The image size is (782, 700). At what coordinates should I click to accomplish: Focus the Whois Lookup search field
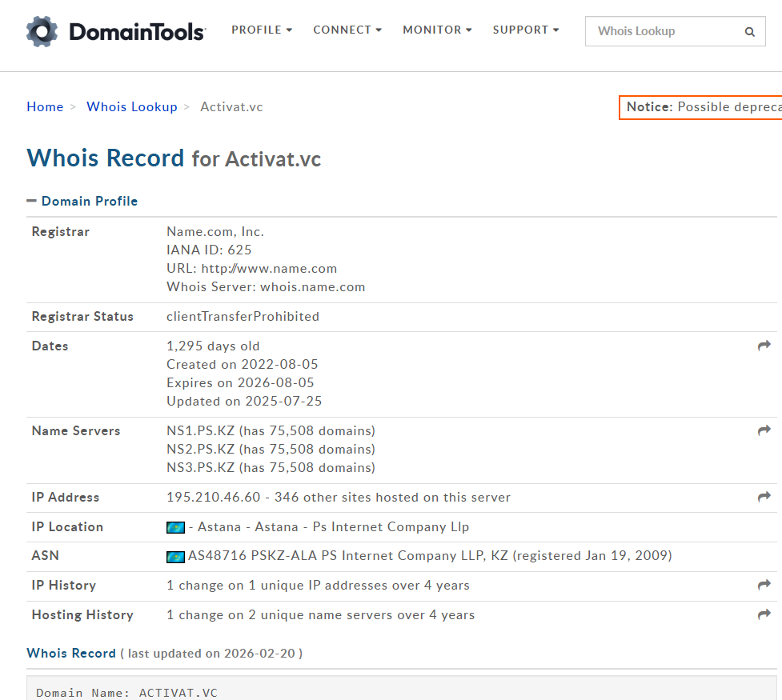(664, 32)
